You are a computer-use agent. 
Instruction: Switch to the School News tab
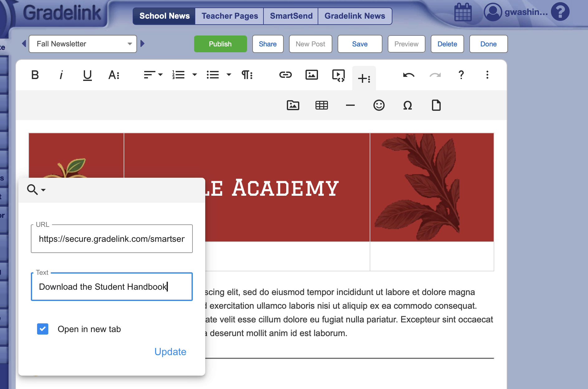point(164,16)
